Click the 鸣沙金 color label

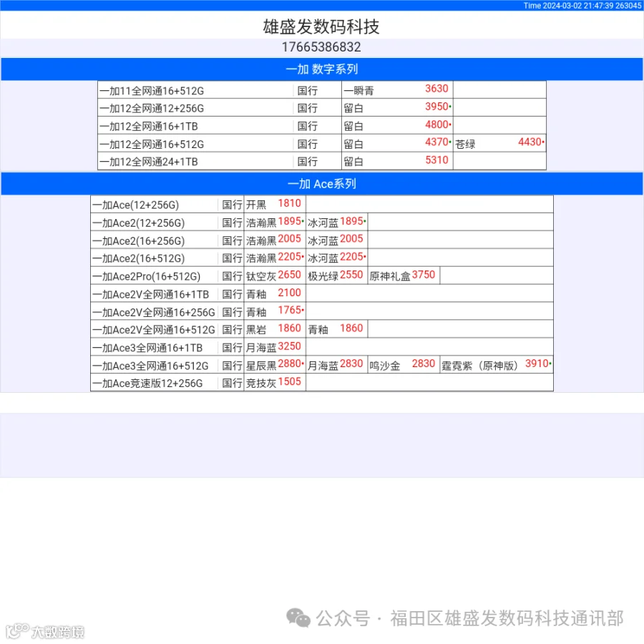(x=385, y=366)
